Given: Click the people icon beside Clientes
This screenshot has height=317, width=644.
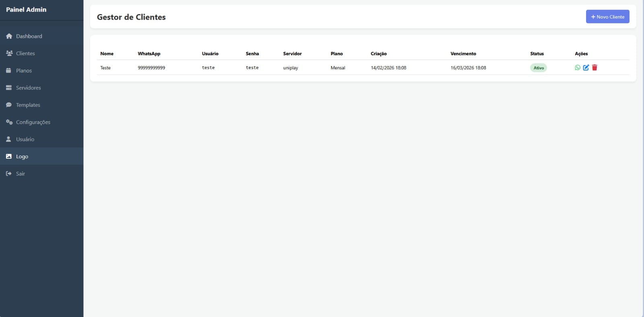Looking at the screenshot, I should point(9,53).
